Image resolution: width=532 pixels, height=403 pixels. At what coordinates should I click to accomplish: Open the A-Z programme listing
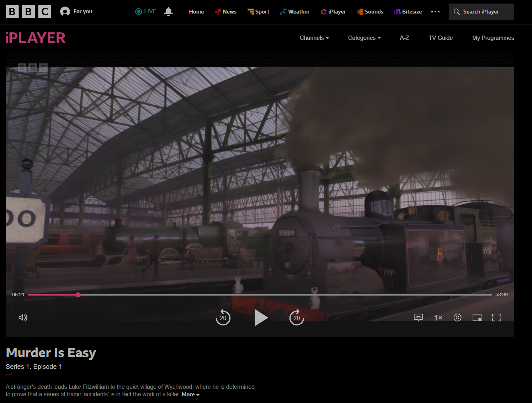click(x=404, y=38)
